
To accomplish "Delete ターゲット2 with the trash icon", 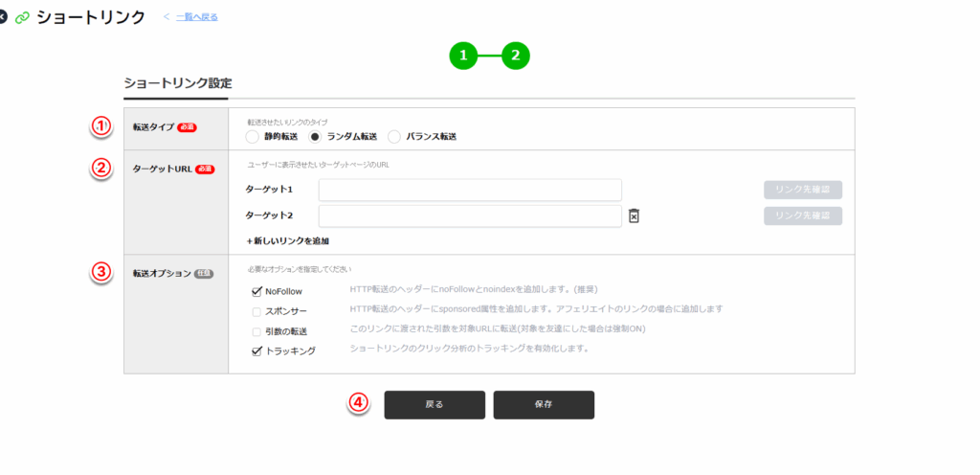I will coord(634,216).
